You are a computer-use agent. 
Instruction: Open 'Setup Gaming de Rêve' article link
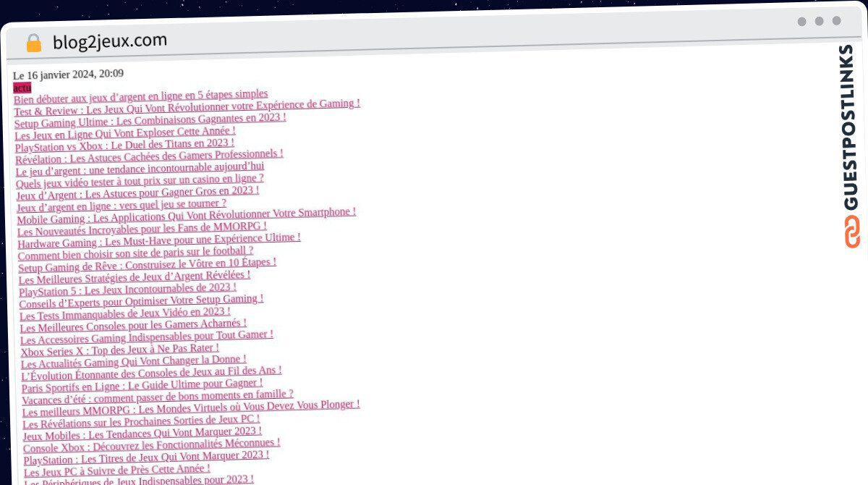pos(148,265)
